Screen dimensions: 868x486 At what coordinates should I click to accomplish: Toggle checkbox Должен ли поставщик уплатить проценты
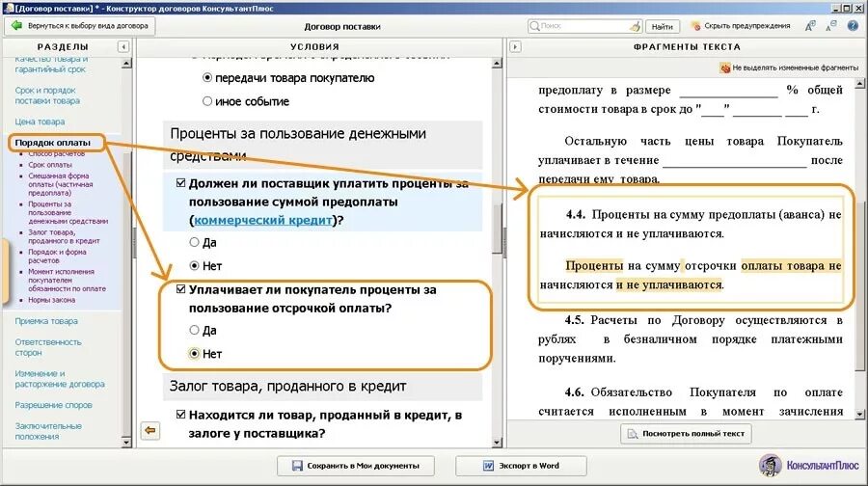click(180, 182)
